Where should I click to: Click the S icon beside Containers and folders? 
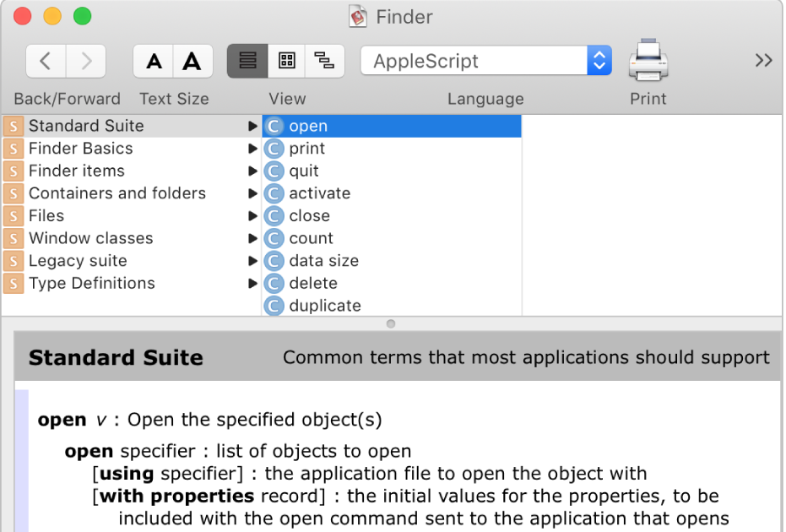14,193
